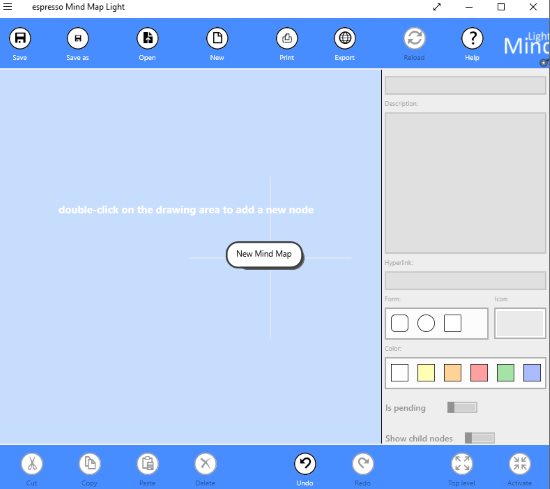Viewport: 550px width, 489px height.
Task: Close the espresso Mind Map window
Action: (533, 7)
